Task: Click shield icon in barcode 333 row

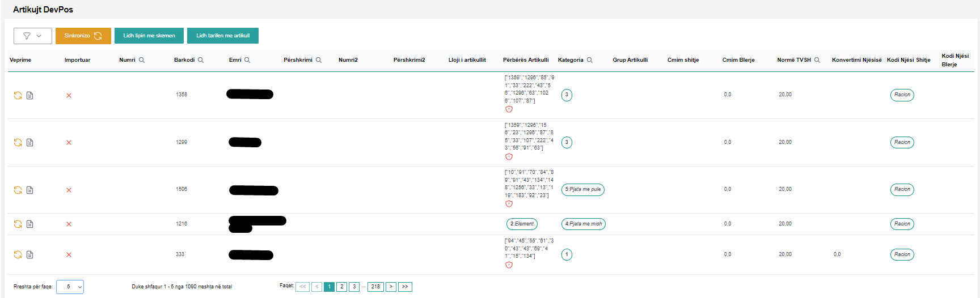Action: tap(509, 265)
